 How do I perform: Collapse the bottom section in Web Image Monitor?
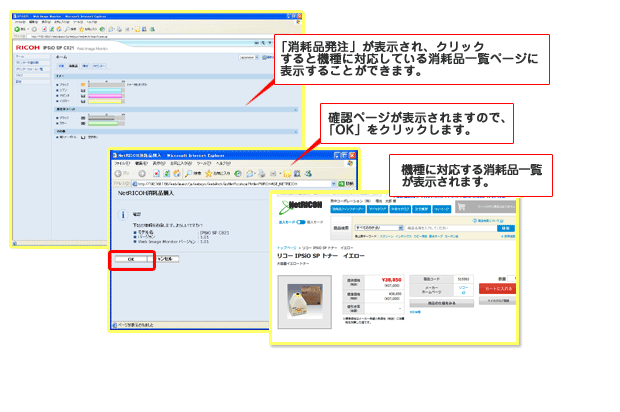tap(295, 131)
